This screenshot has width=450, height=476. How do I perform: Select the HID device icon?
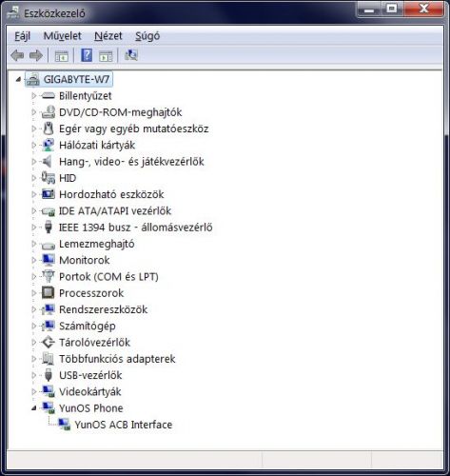[49, 178]
